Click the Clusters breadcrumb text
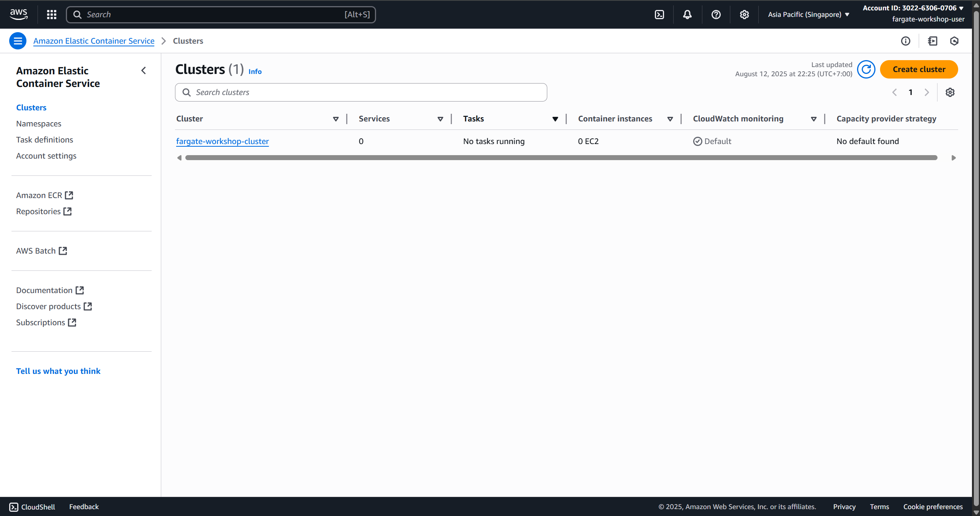980x516 pixels. [188, 41]
